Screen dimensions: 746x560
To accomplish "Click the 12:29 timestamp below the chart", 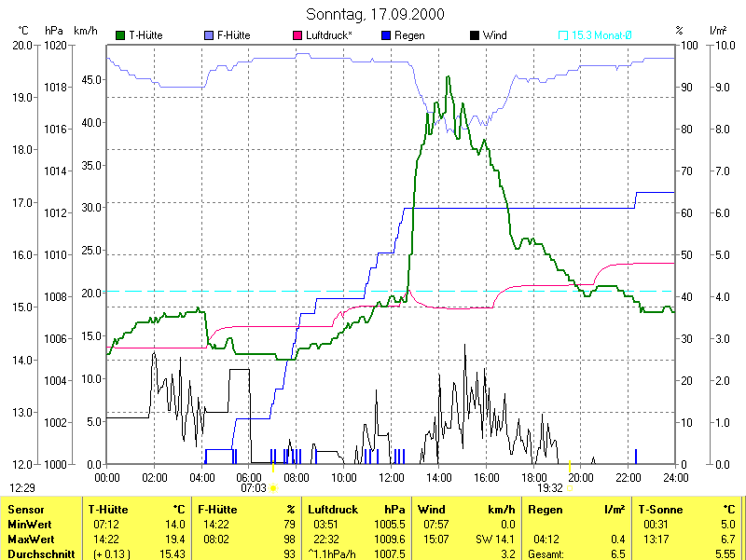I will click(x=22, y=487).
